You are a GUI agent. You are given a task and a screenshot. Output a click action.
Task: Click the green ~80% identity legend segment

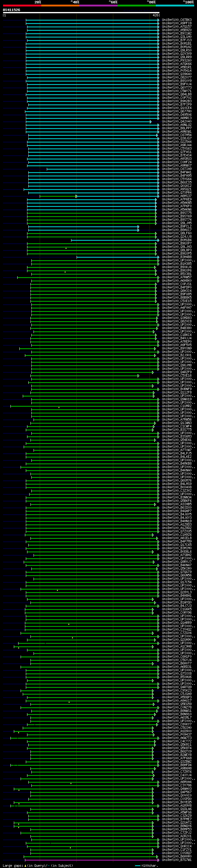[x=137, y=6]
